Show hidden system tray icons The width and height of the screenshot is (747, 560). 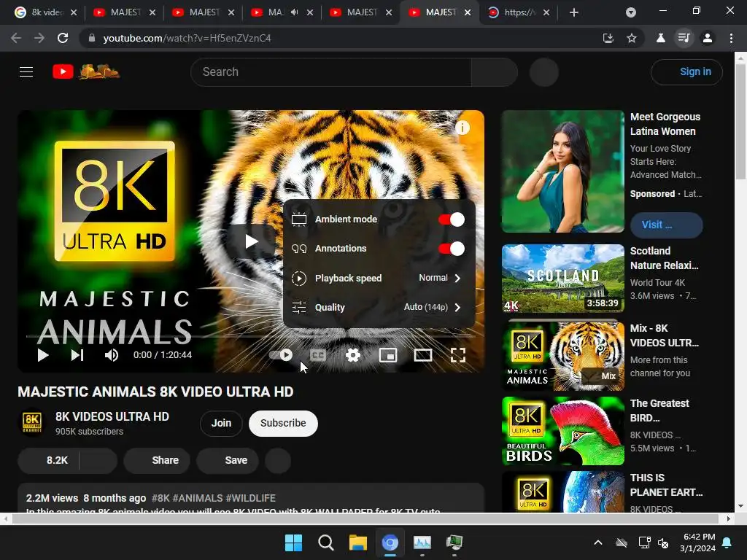click(598, 542)
